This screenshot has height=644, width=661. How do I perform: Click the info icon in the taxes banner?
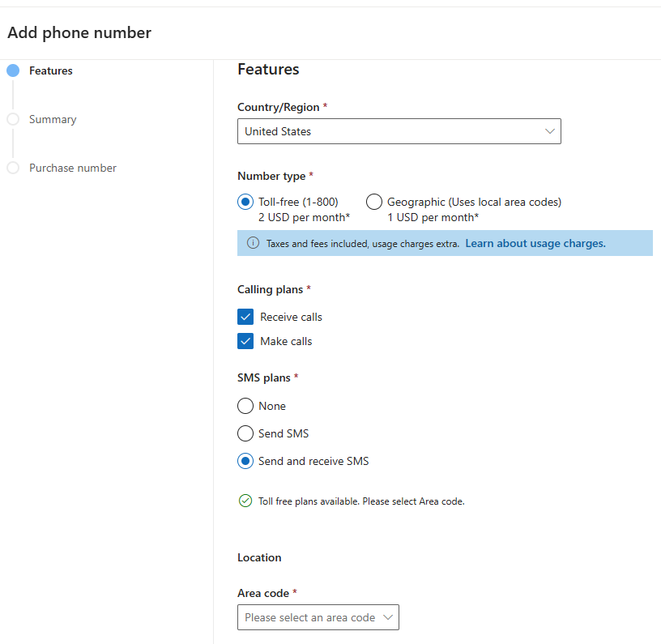point(253,243)
